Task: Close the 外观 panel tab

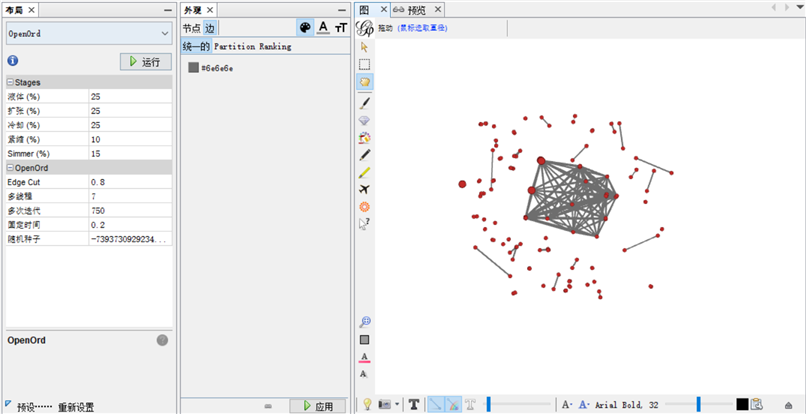Action: point(210,10)
